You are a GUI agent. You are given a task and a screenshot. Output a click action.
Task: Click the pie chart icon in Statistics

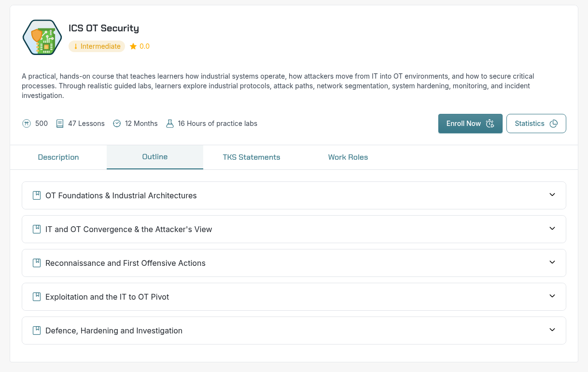(554, 124)
